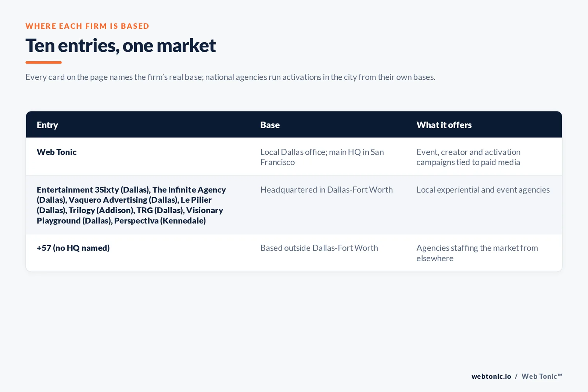Select the 'Where each firm is based' label
This screenshot has width=588, height=392.
[x=87, y=26]
